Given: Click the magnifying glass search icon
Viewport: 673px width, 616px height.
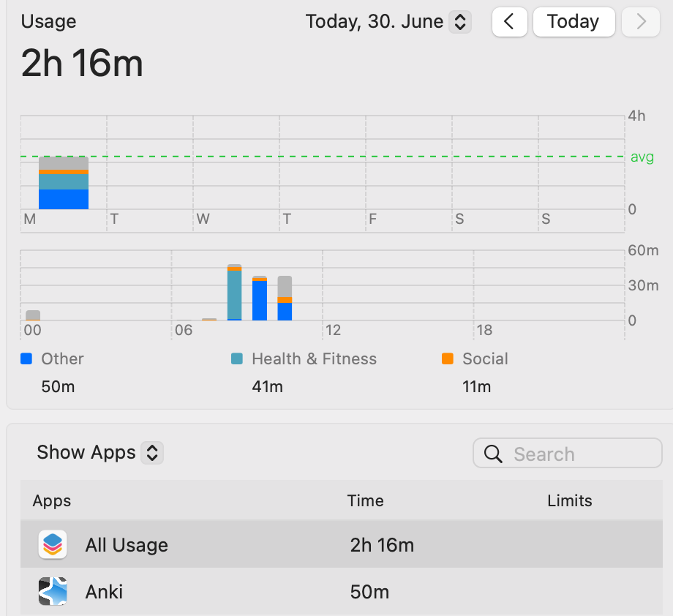Looking at the screenshot, I should [x=493, y=454].
